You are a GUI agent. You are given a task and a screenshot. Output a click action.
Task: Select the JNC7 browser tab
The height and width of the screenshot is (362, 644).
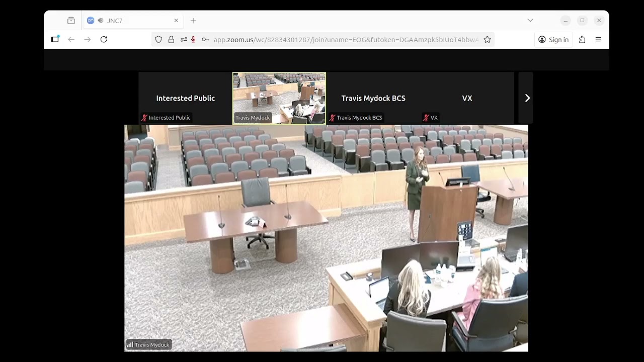pyautogui.click(x=133, y=21)
